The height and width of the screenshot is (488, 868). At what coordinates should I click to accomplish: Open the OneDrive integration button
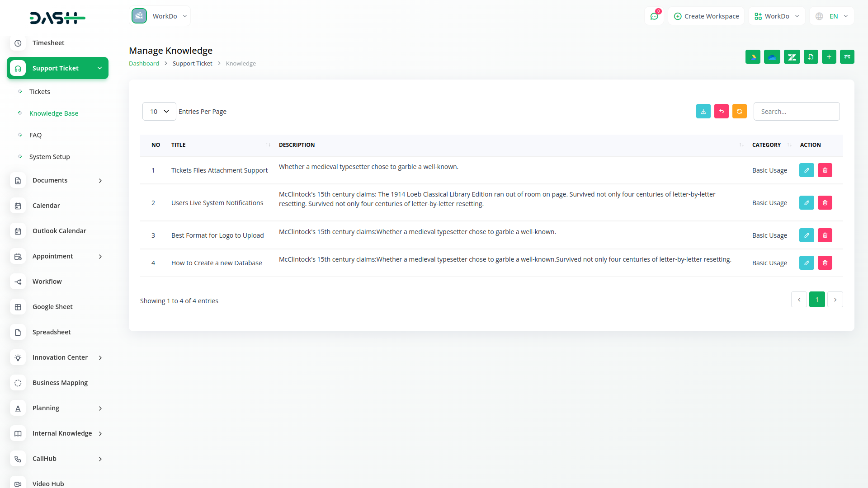[x=772, y=57]
